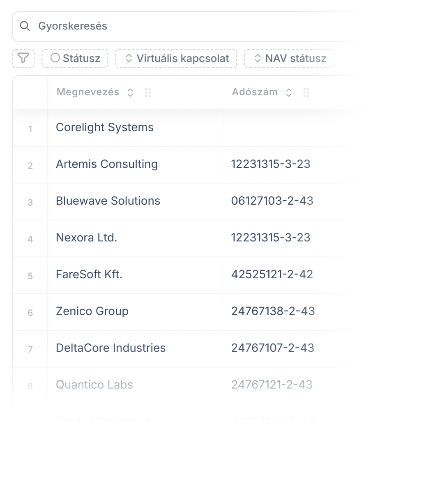Click the sort chevron beside Megnevezés
This screenshot has width=433, height=504.
coord(130,92)
